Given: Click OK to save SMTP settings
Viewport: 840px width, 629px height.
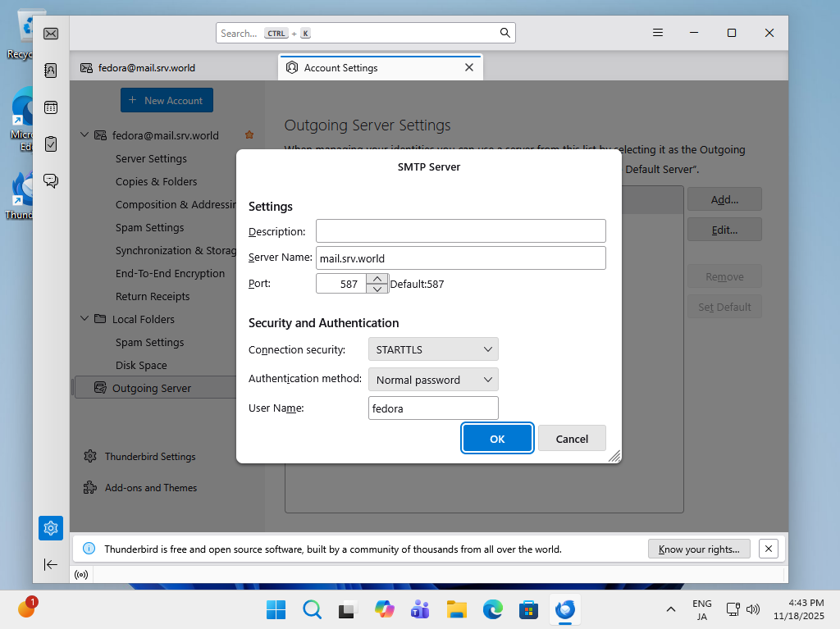Looking at the screenshot, I should point(497,438).
